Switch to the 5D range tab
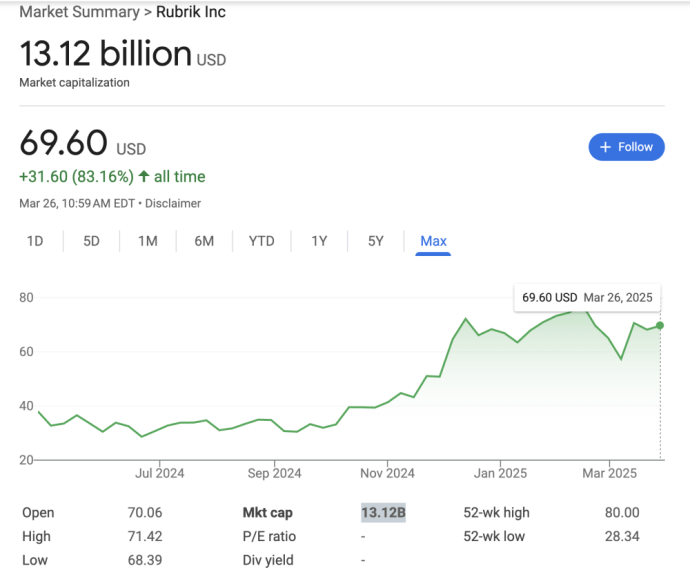This screenshot has width=690, height=588. coord(92,241)
